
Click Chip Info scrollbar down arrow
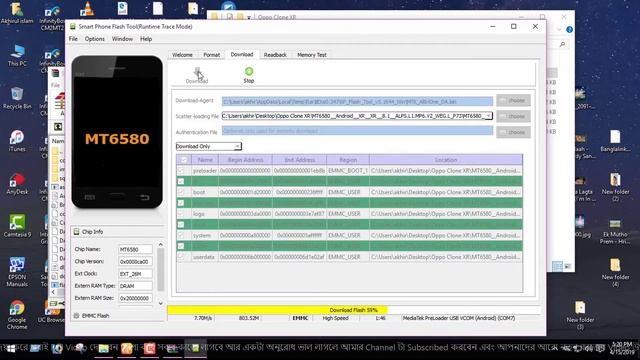160,303
